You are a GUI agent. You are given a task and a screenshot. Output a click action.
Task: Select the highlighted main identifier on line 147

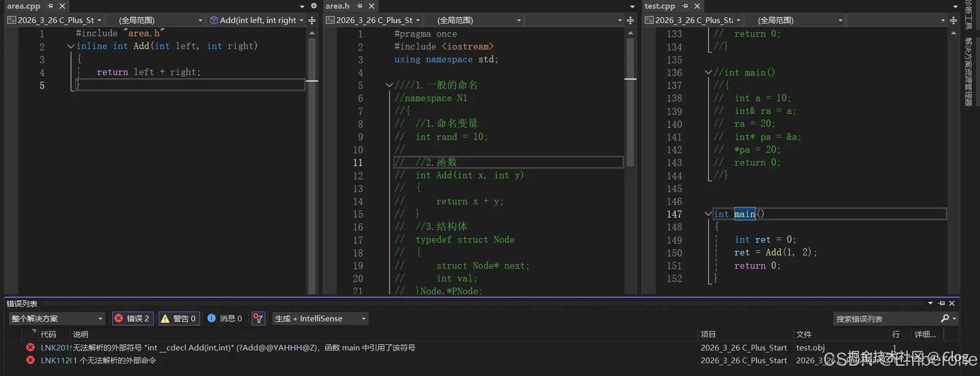pos(745,214)
